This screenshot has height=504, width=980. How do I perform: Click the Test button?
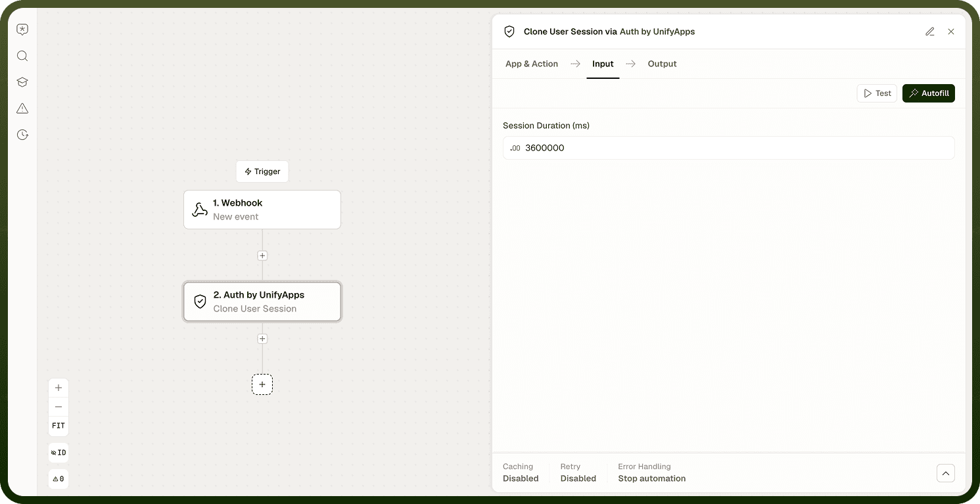[877, 93]
